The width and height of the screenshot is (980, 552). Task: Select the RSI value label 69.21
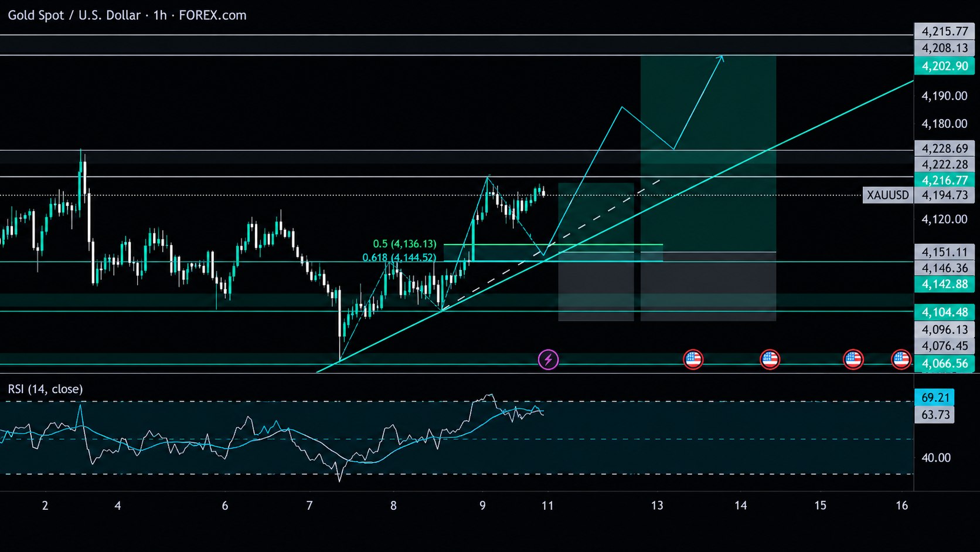point(935,397)
